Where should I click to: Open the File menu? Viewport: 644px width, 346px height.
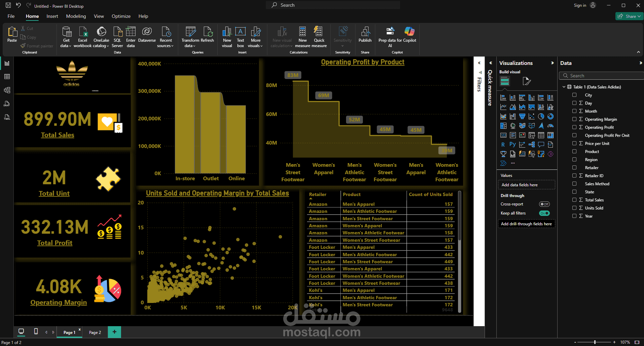pyautogui.click(x=11, y=16)
